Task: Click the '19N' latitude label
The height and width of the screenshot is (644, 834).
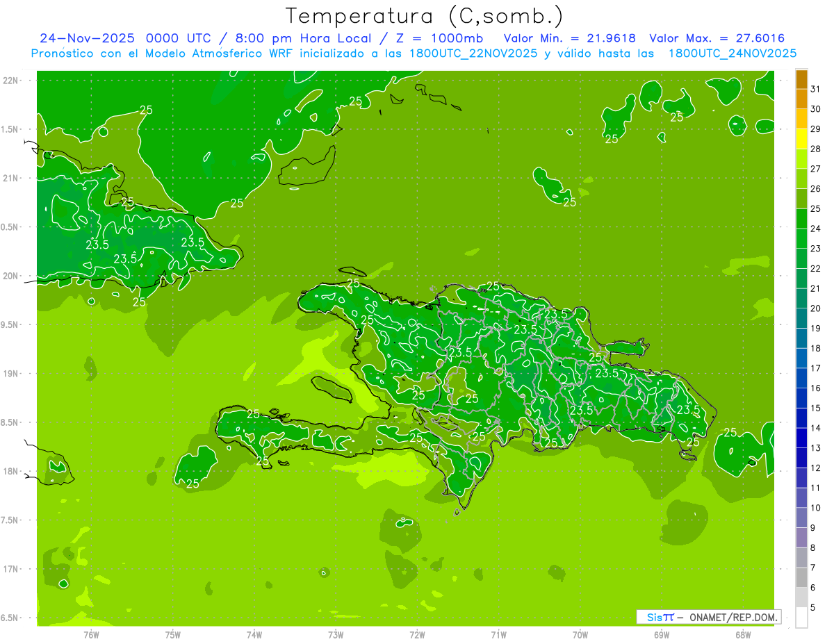Action: (x=10, y=374)
